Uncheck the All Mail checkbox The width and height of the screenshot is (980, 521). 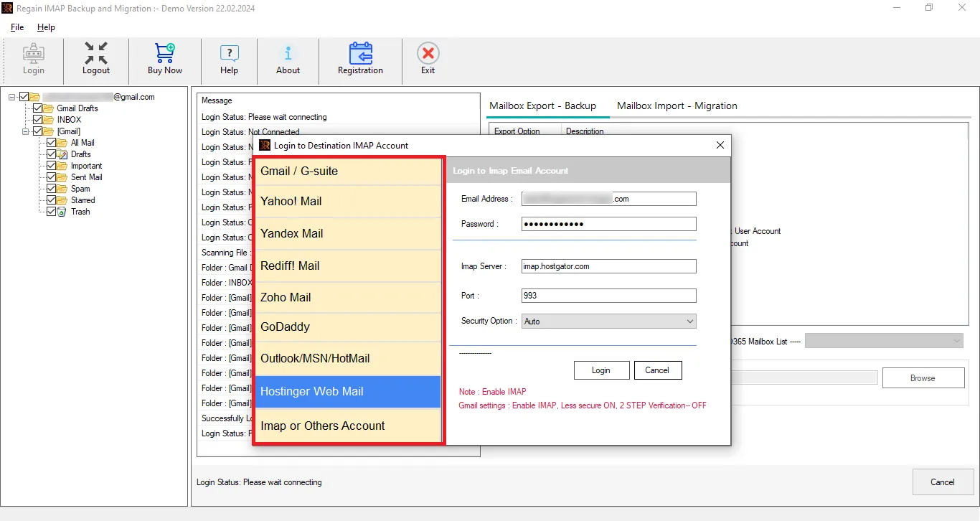coord(51,143)
